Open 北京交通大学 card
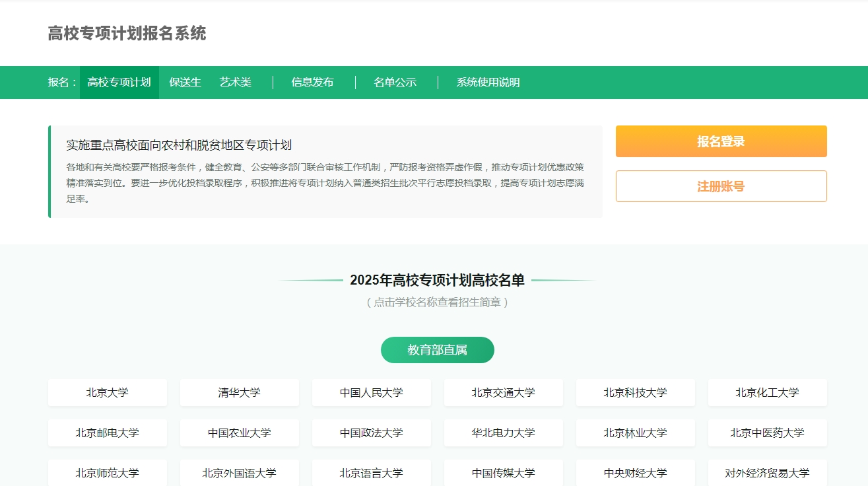The height and width of the screenshot is (486, 868). coord(504,392)
